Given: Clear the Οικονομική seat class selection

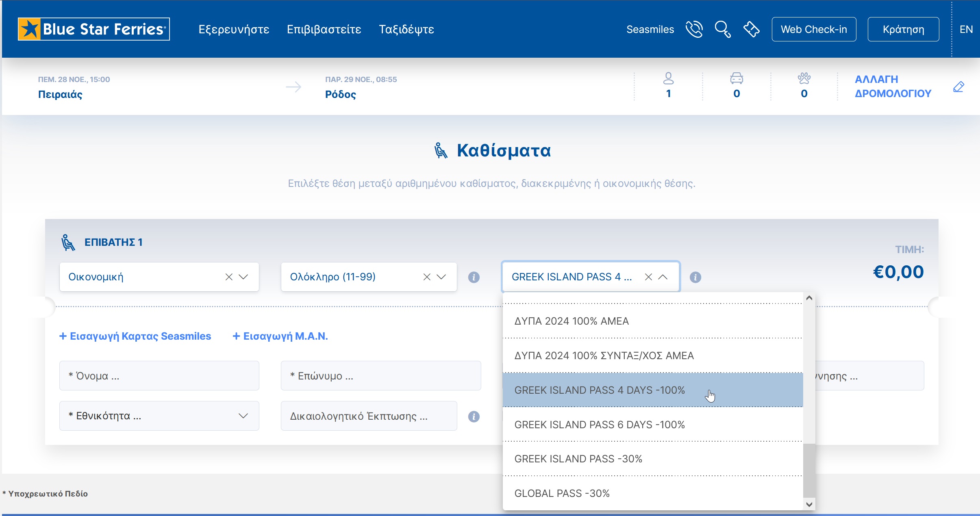Looking at the screenshot, I should 229,277.
